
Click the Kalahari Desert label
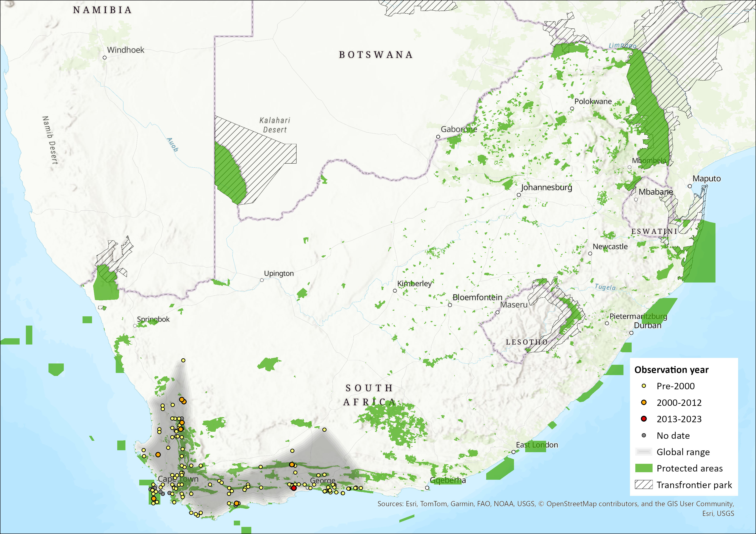tap(275, 125)
